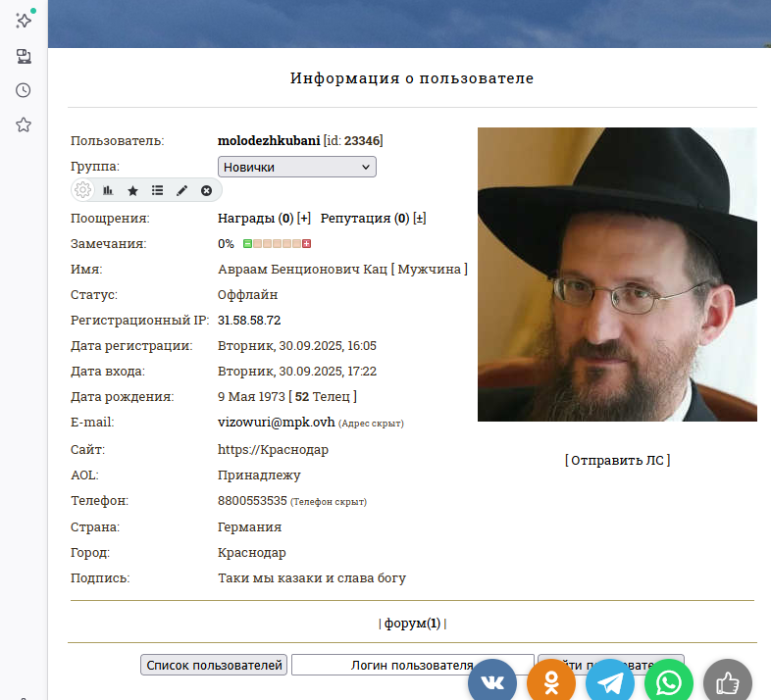Screen dimensions: 771x700
Task: Click the [+] next to Награды
Action: click(304, 218)
